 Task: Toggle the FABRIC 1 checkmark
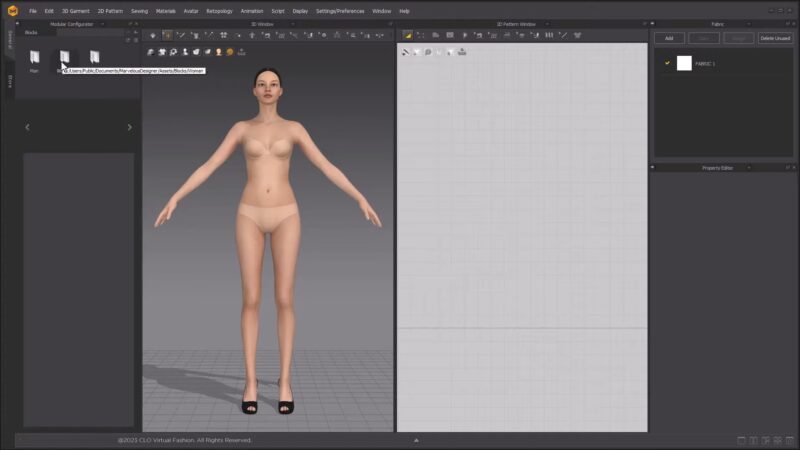[x=667, y=63]
